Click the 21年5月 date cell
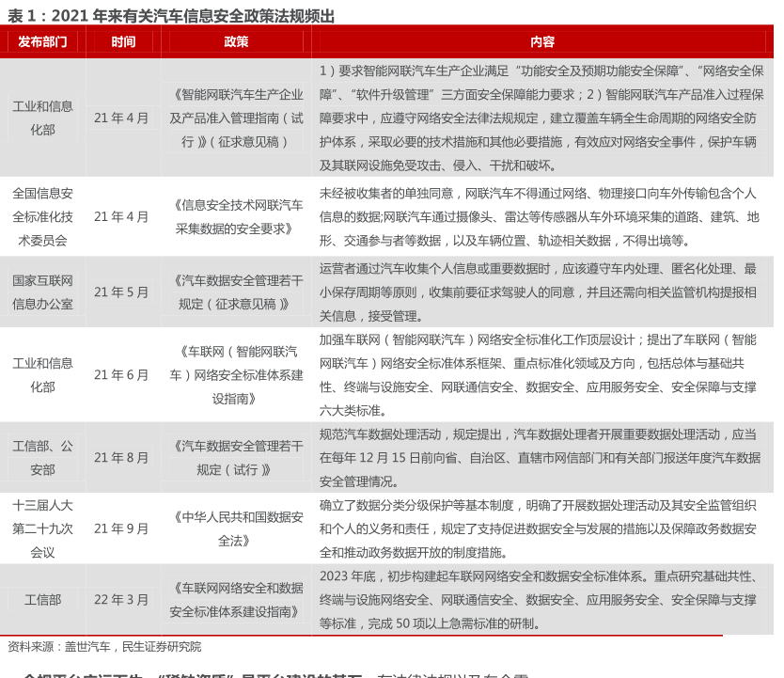Viewport: 784px width, 678px height. (121, 292)
